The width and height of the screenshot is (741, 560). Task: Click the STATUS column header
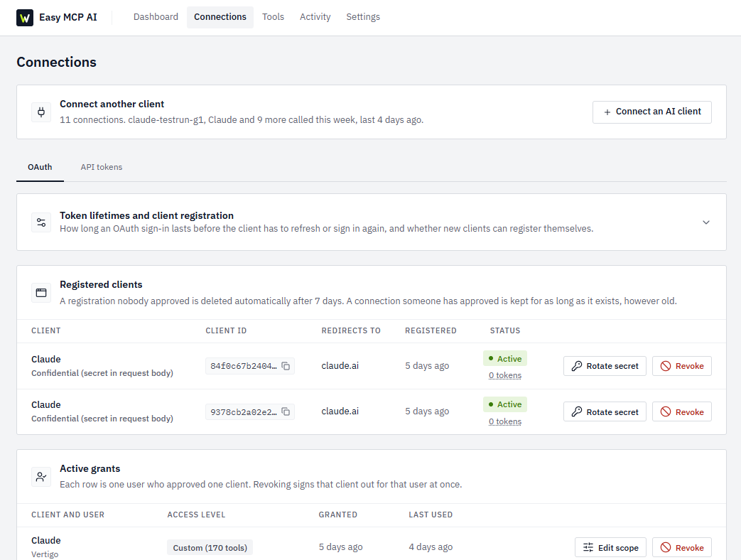504,330
